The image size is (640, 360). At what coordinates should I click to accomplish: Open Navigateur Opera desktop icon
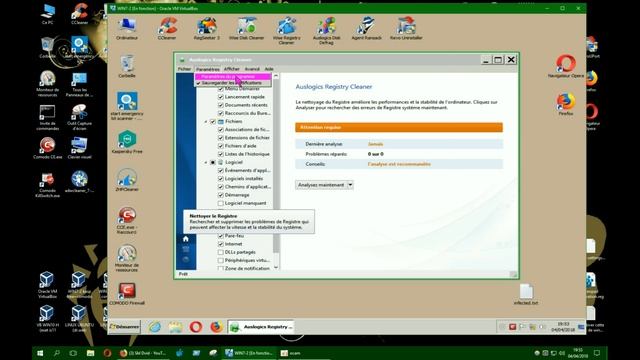click(566, 66)
